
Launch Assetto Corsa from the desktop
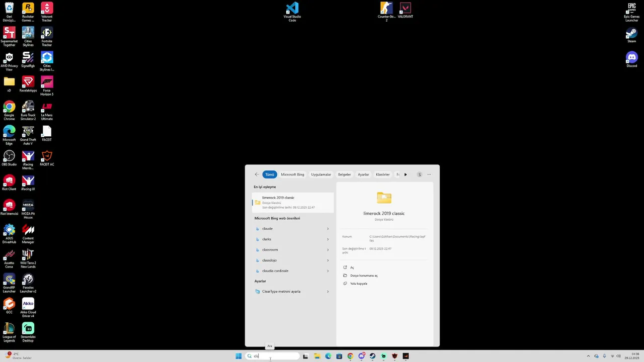pos(9,258)
